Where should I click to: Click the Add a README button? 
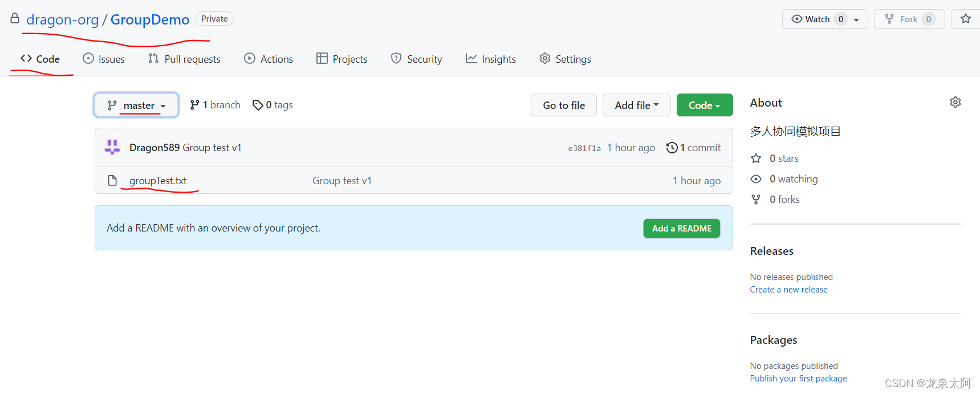click(682, 228)
